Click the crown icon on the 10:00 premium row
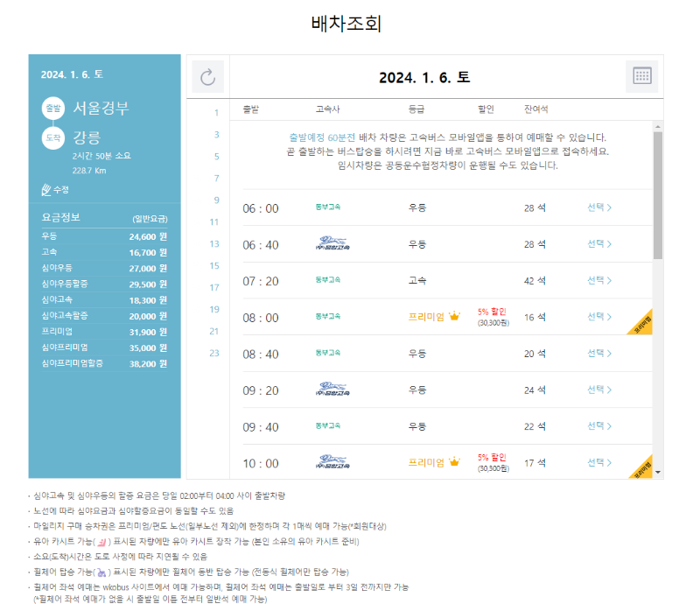 coord(456,460)
